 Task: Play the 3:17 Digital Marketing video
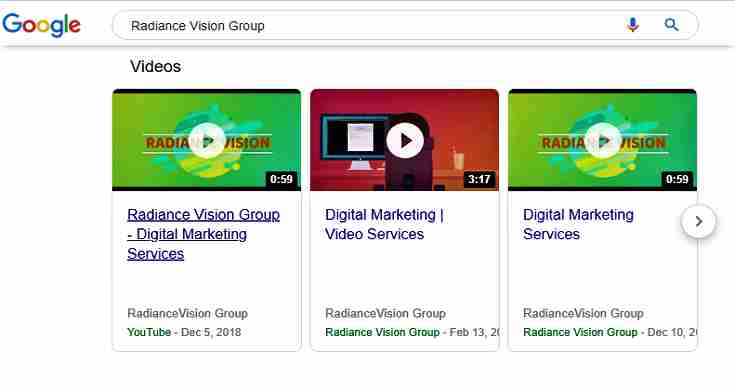[405, 140]
